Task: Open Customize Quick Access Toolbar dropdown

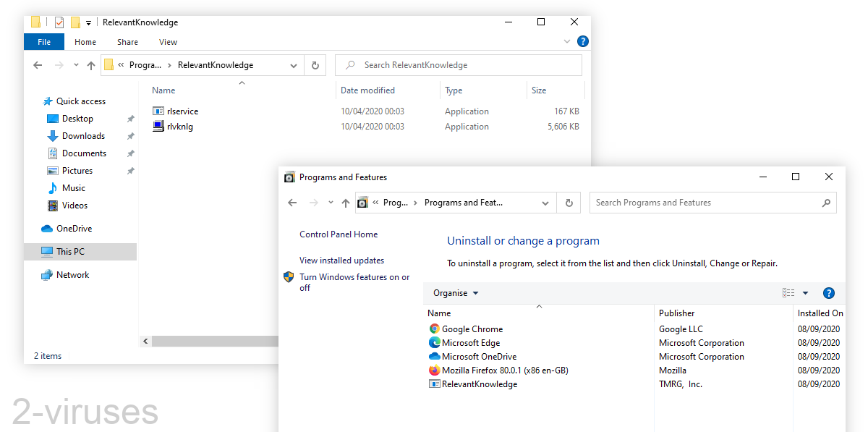Action: (88, 23)
